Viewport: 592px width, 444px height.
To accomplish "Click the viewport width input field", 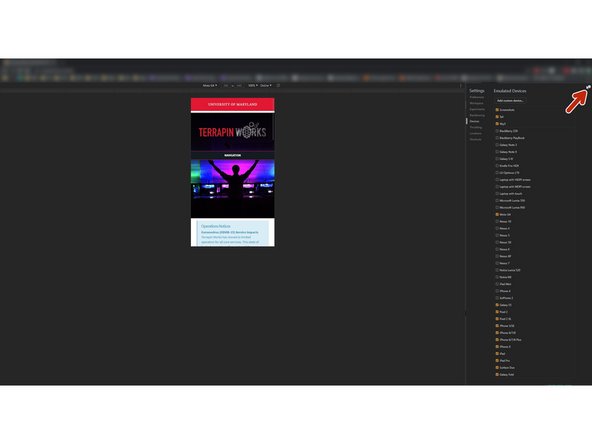I will 226,86.
